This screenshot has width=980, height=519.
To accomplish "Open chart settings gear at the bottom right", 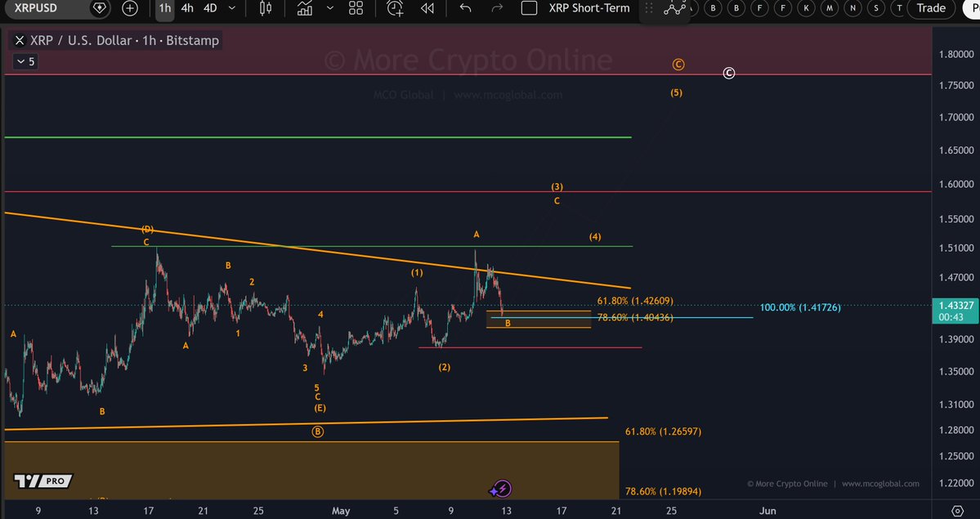I will [x=957, y=511].
